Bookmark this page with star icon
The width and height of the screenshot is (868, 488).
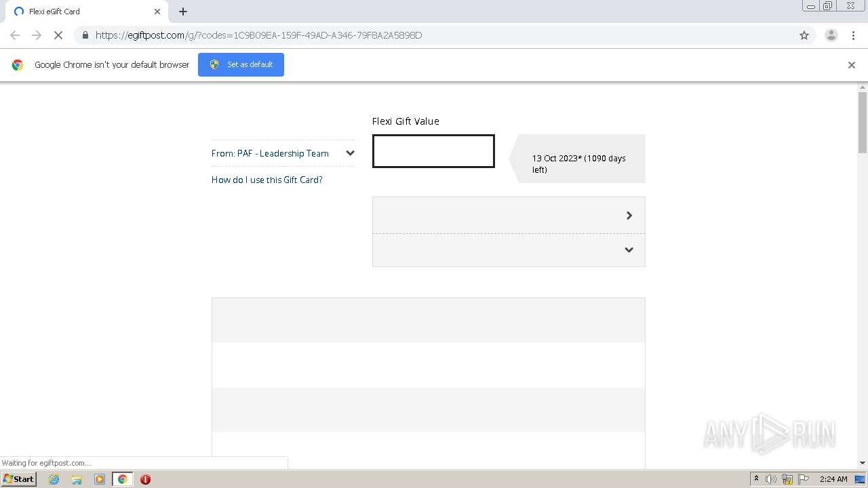point(804,35)
